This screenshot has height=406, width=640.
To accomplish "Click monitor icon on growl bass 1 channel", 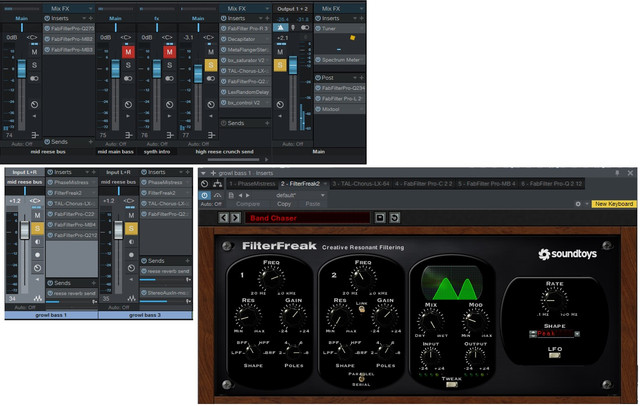I will point(38,242).
